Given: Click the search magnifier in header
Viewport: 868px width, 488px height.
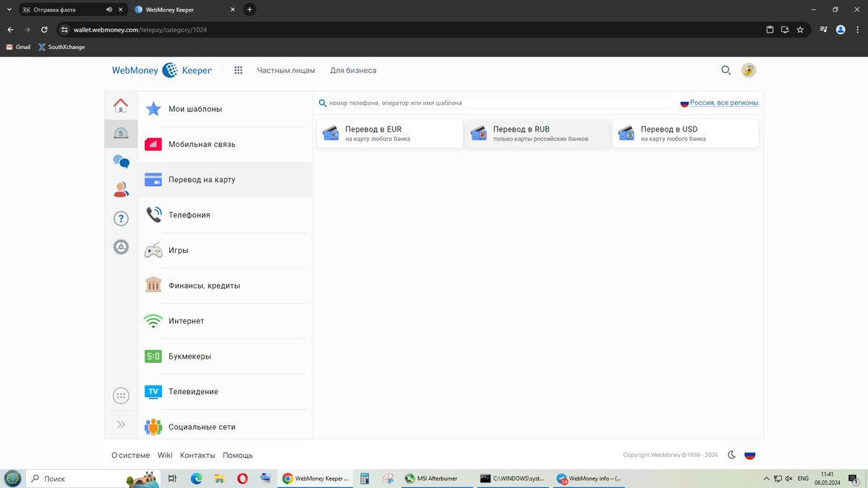Looking at the screenshot, I should click(x=726, y=70).
